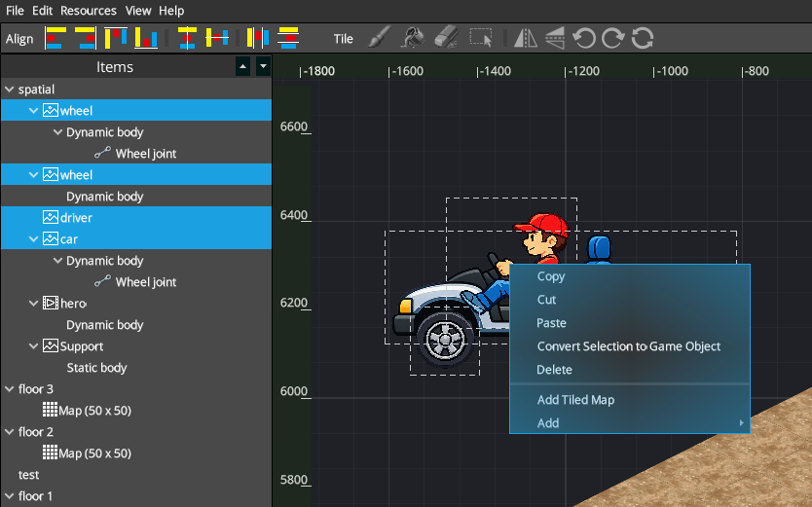Click the joint icon under car

(x=102, y=281)
